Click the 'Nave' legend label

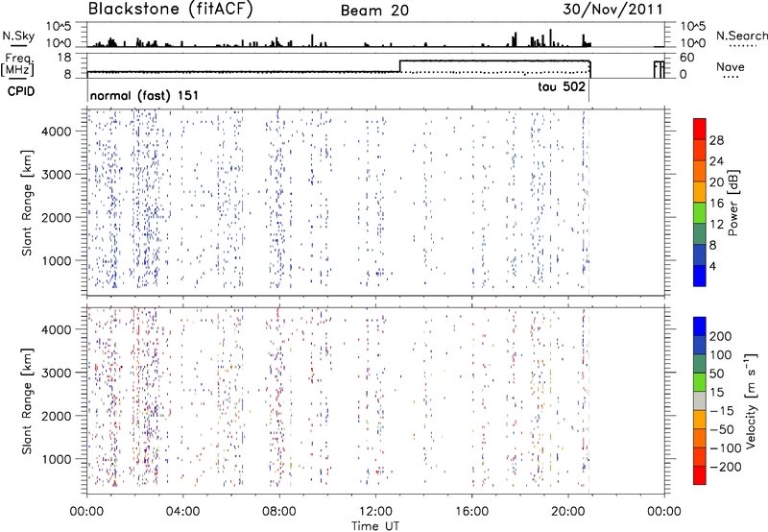(x=730, y=67)
